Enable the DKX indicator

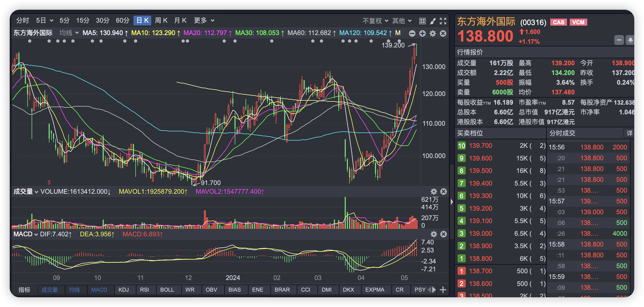[348, 290]
